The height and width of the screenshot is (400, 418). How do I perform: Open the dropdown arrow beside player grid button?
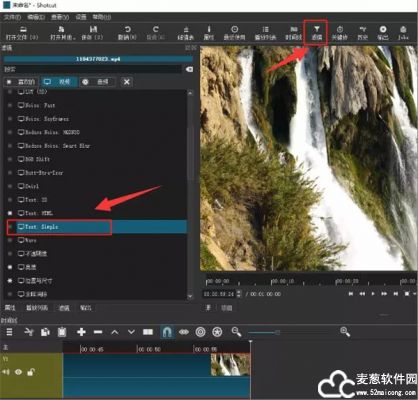(x=414, y=294)
